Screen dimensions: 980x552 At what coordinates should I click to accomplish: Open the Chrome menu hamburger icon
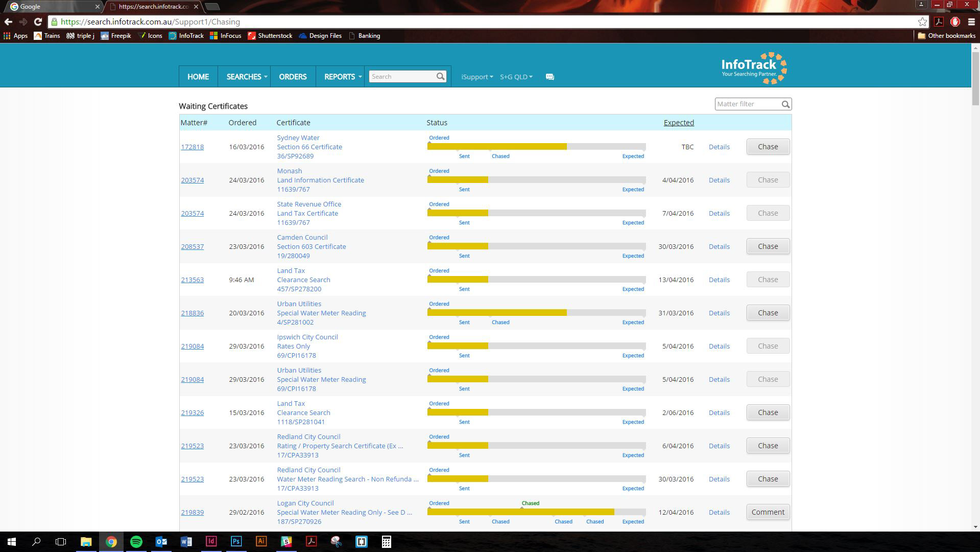click(971, 22)
